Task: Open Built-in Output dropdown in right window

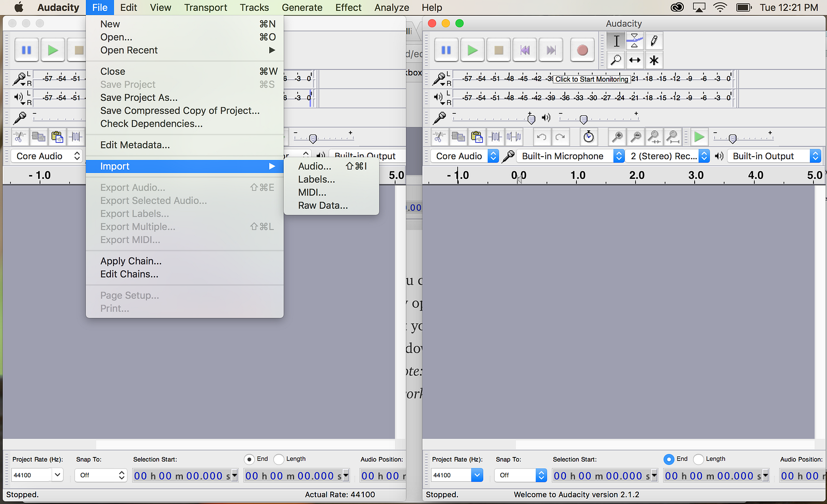Action: 774,156
